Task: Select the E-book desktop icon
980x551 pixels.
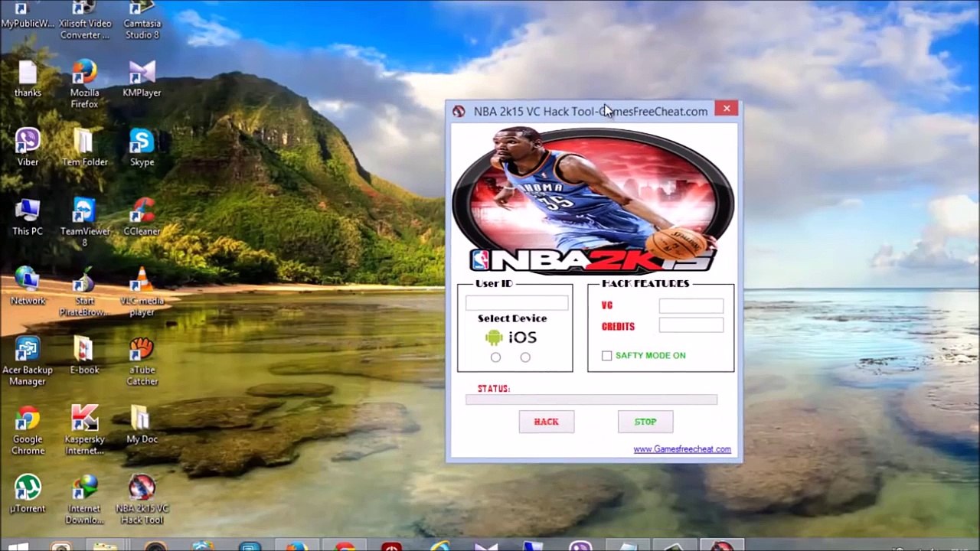Action: pos(84,356)
